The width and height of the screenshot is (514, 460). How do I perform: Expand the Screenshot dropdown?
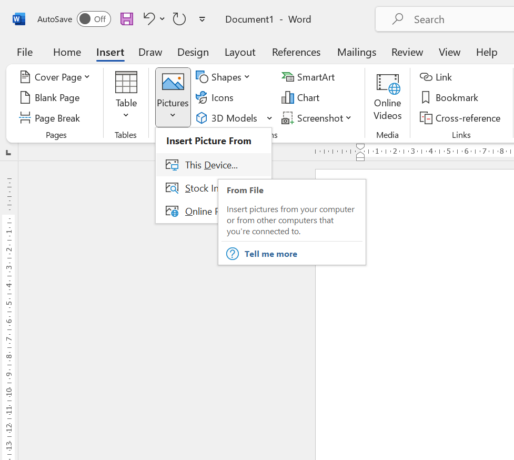pyautogui.click(x=348, y=118)
